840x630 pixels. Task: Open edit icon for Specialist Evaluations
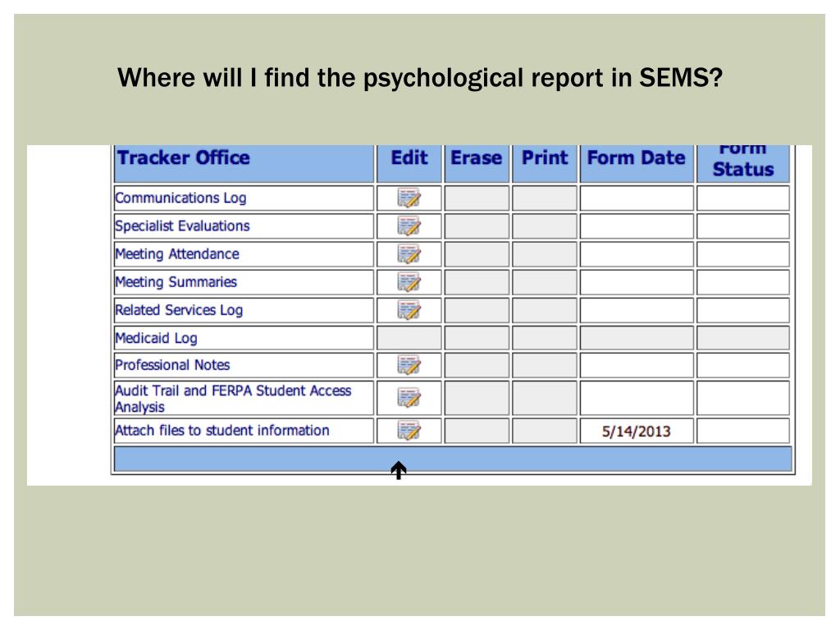click(x=409, y=226)
